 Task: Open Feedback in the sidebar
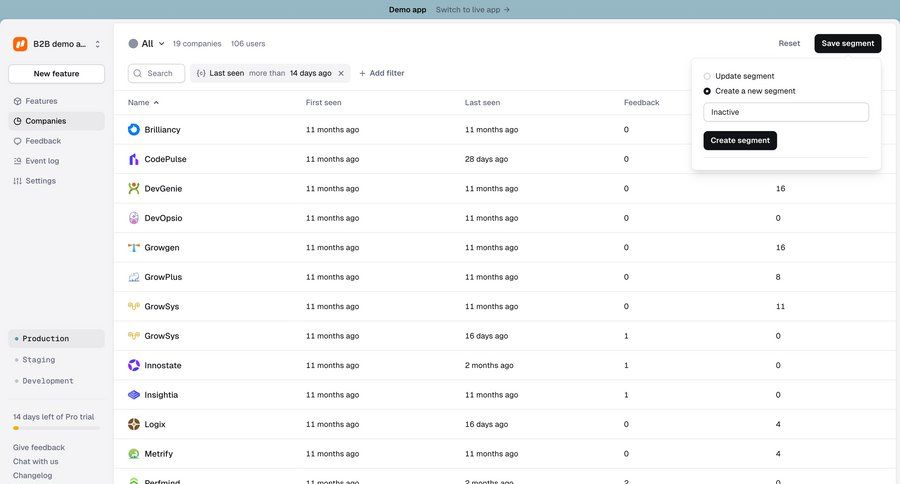[56, 141]
